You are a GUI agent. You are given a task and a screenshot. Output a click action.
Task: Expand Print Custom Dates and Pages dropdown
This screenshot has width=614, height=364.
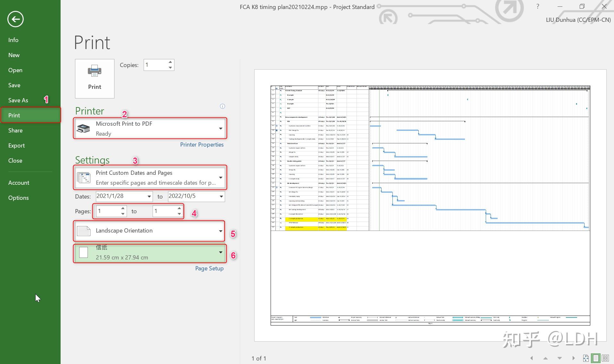pos(150,177)
